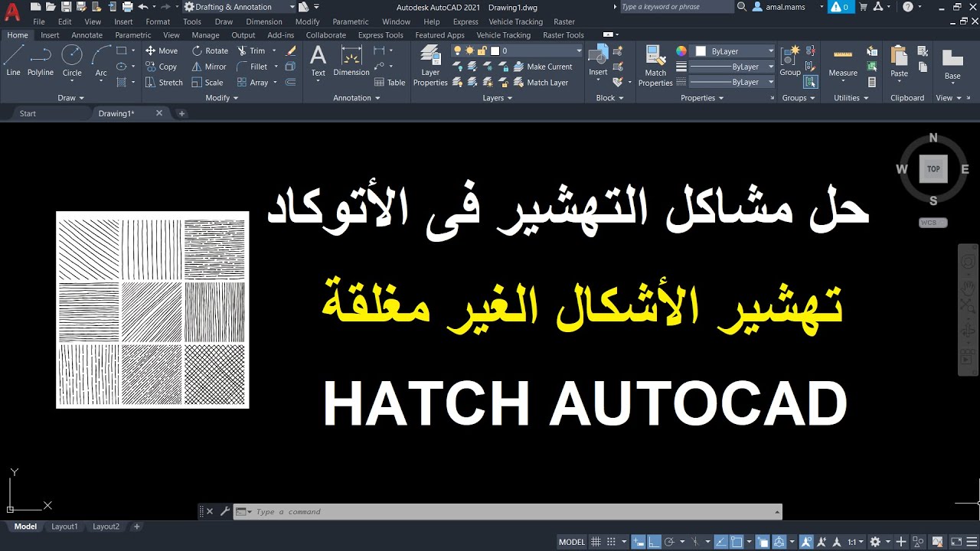
Task: Click the Hatch tool icon
Action: coord(122,83)
